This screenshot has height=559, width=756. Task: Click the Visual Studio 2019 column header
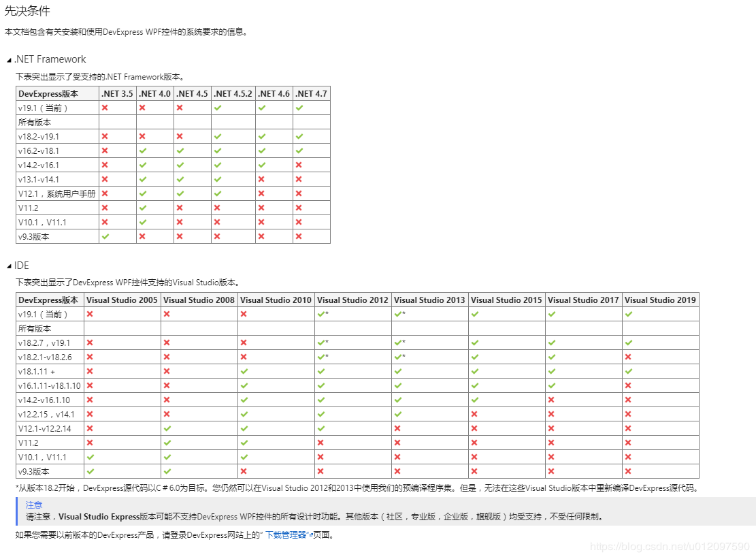[660, 300]
